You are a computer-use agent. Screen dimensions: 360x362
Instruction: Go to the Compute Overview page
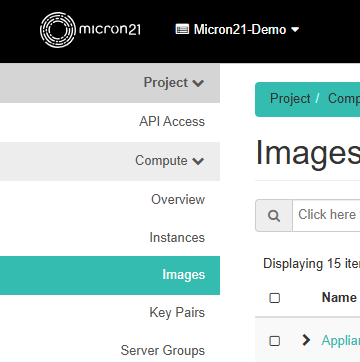click(178, 200)
